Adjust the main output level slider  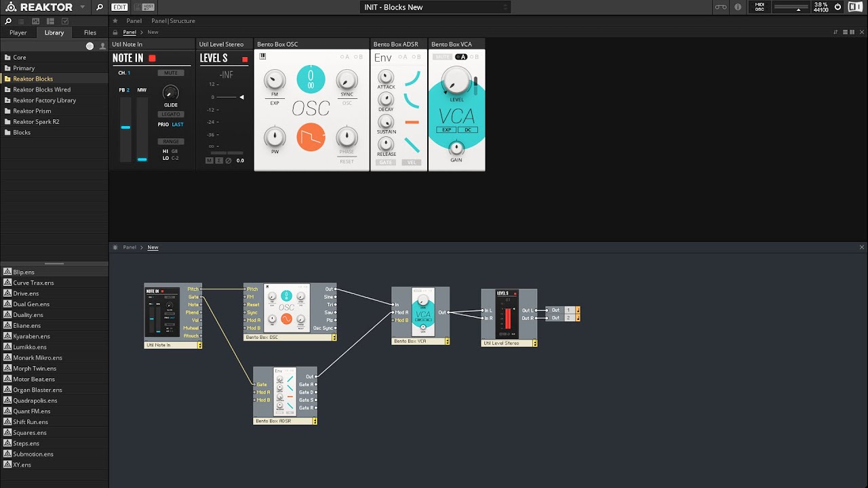tap(791, 6)
